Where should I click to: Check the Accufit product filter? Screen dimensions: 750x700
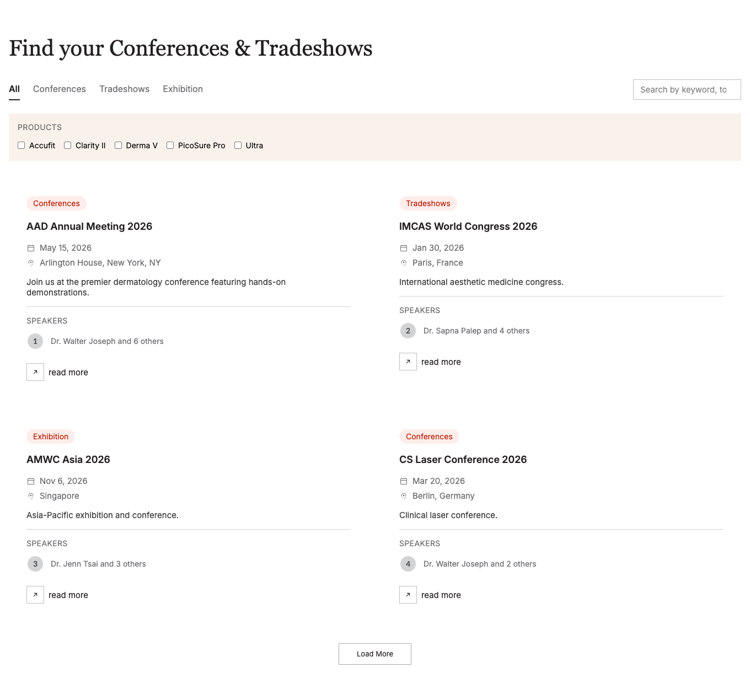click(22, 146)
